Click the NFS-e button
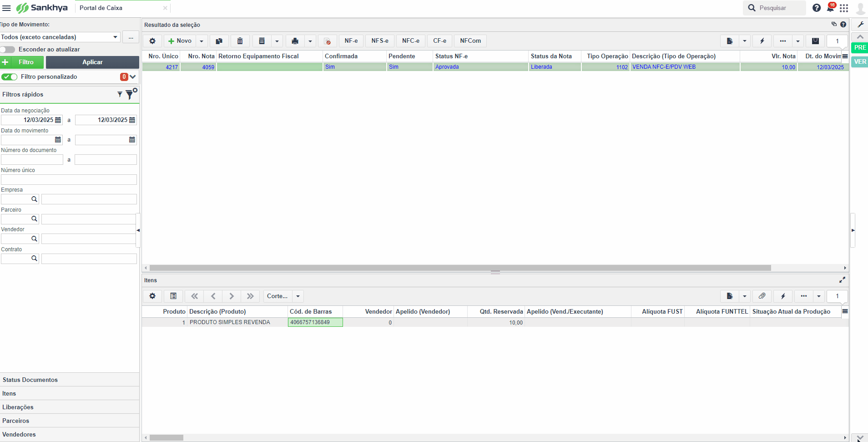The height and width of the screenshot is (442, 868). point(380,41)
